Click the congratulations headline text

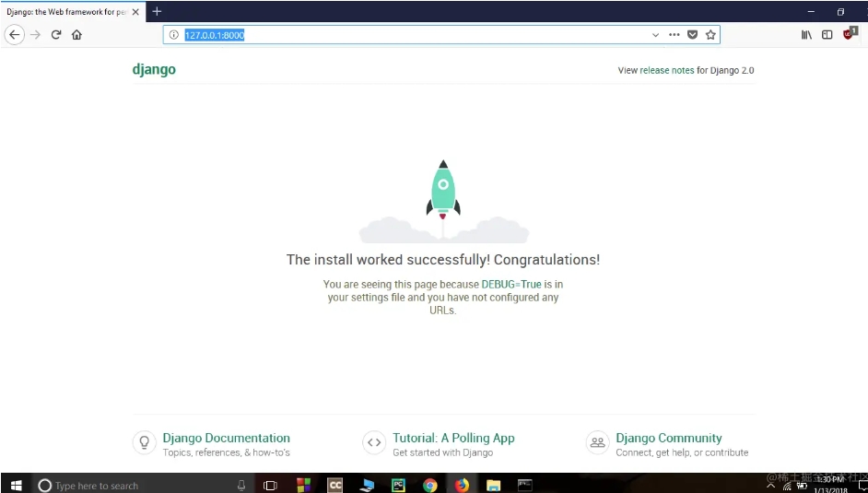(443, 260)
